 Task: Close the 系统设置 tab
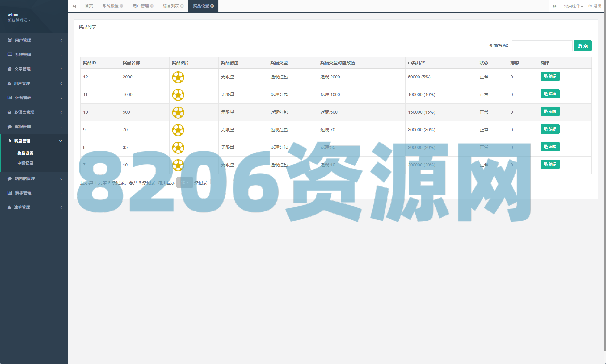tap(122, 6)
